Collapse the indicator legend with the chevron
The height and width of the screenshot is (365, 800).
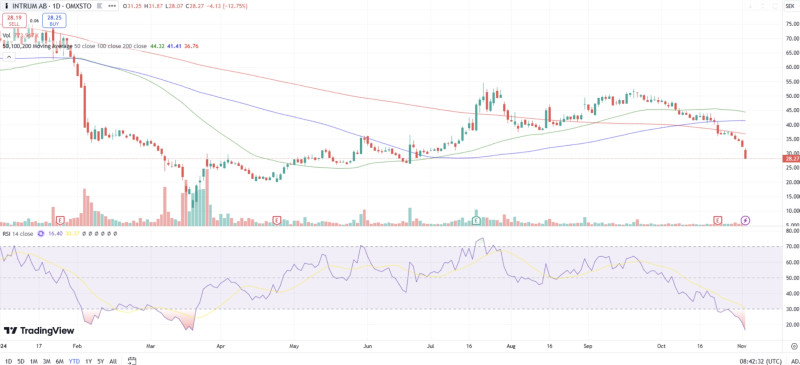[x=9, y=56]
